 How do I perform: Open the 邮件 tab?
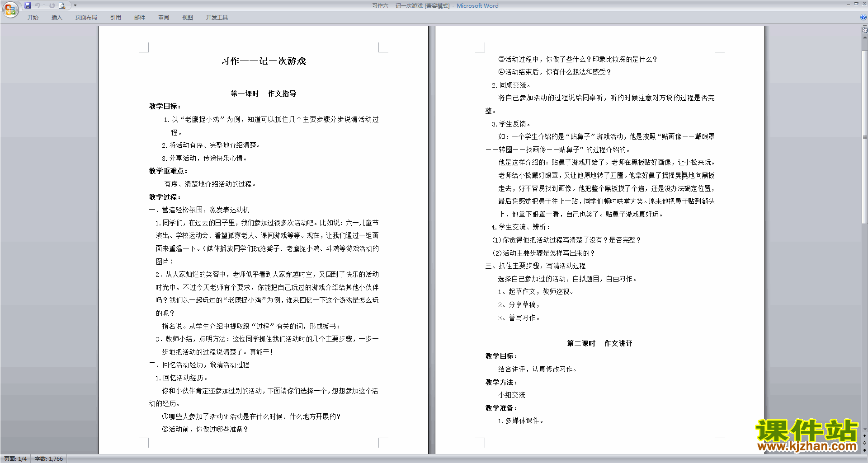point(139,17)
